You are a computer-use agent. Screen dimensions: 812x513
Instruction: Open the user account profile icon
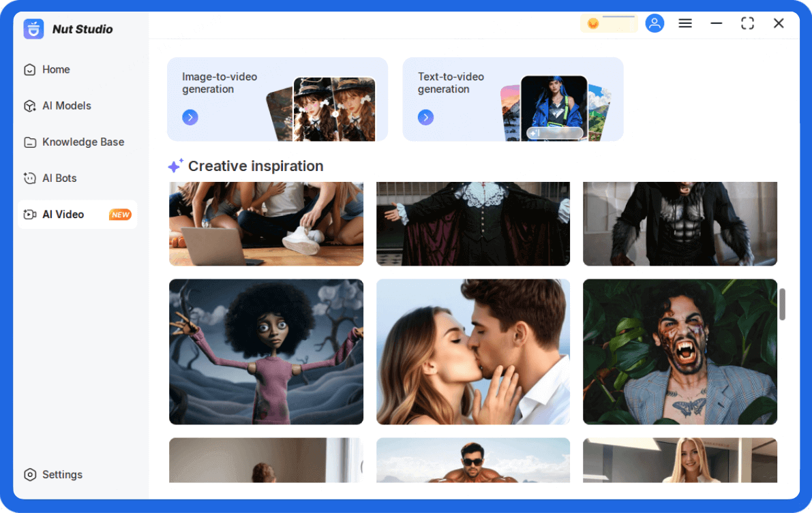pyautogui.click(x=655, y=22)
